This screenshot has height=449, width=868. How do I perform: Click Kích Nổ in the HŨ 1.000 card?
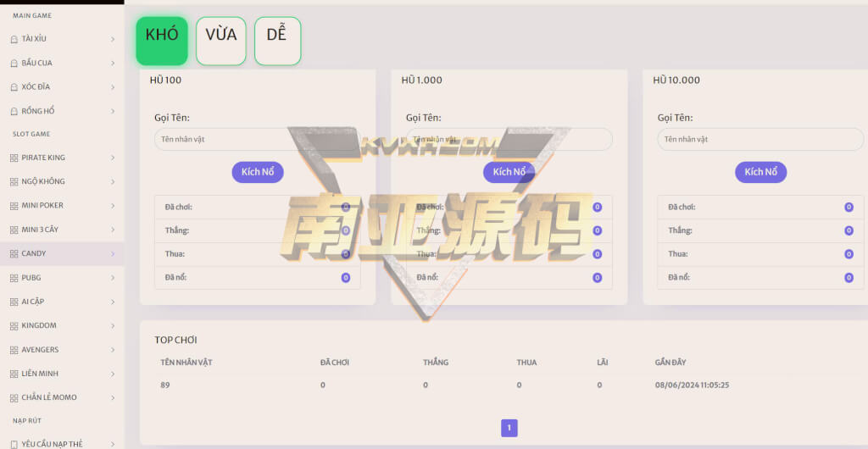(509, 172)
